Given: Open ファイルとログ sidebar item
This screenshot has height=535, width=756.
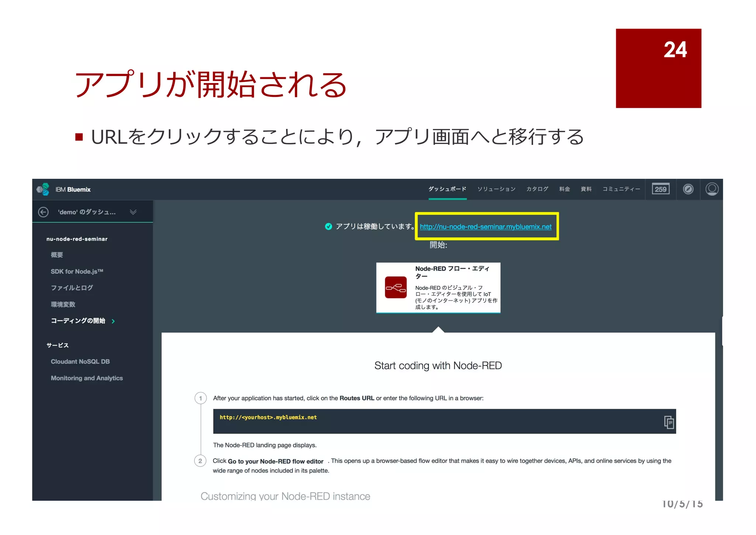Looking at the screenshot, I should point(72,288).
